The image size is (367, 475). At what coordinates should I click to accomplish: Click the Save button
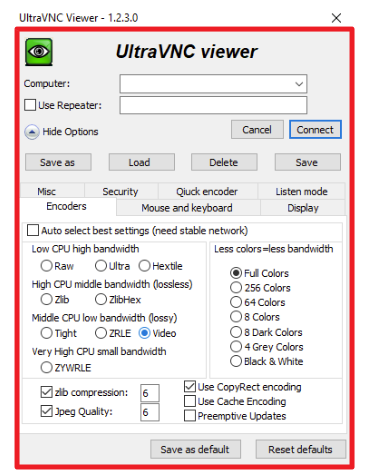307,162
